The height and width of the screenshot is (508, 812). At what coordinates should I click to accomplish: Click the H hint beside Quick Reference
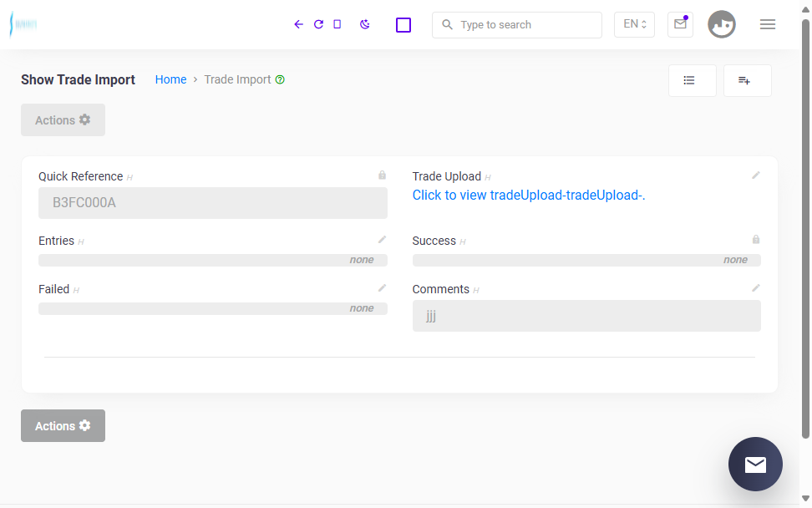(130, 178)
